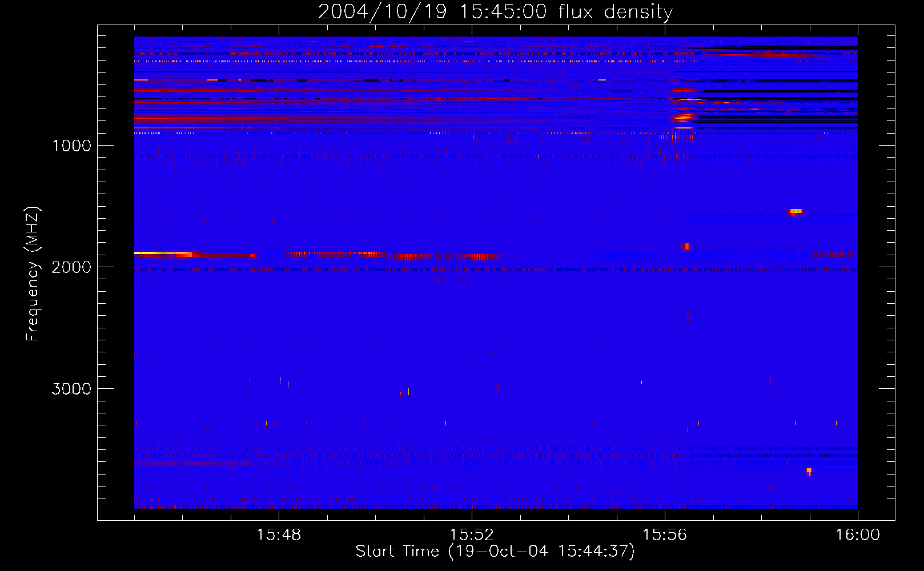Click the 15:48 time tick label
924x571 pixels.
point(279,534)
